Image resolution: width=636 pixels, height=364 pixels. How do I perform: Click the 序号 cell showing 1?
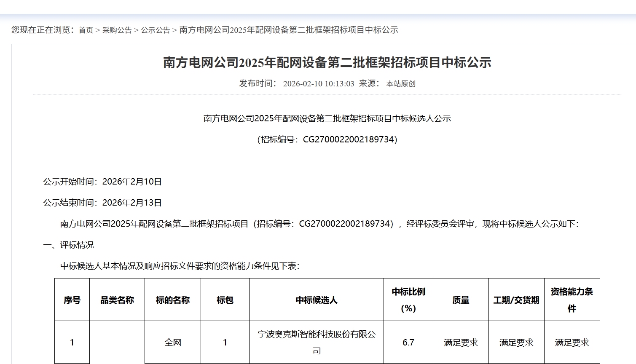tap(72, 343)
